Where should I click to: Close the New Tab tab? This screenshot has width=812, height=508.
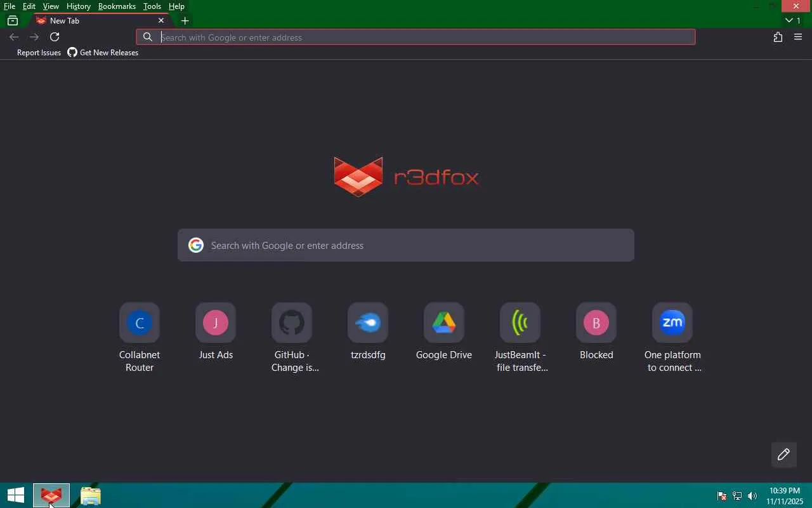(x=161, y=21)
